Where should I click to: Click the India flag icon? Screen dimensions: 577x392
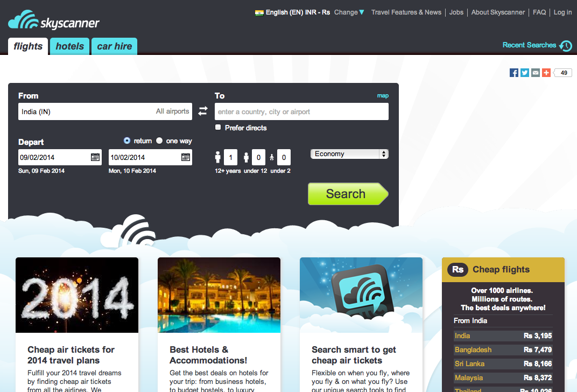[x=259, y=12]
